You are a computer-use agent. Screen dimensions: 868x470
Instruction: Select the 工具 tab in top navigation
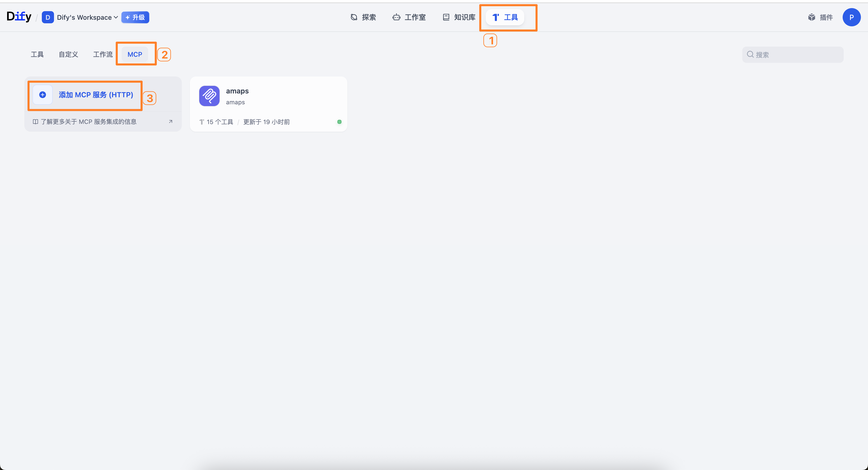coord(505,17)
